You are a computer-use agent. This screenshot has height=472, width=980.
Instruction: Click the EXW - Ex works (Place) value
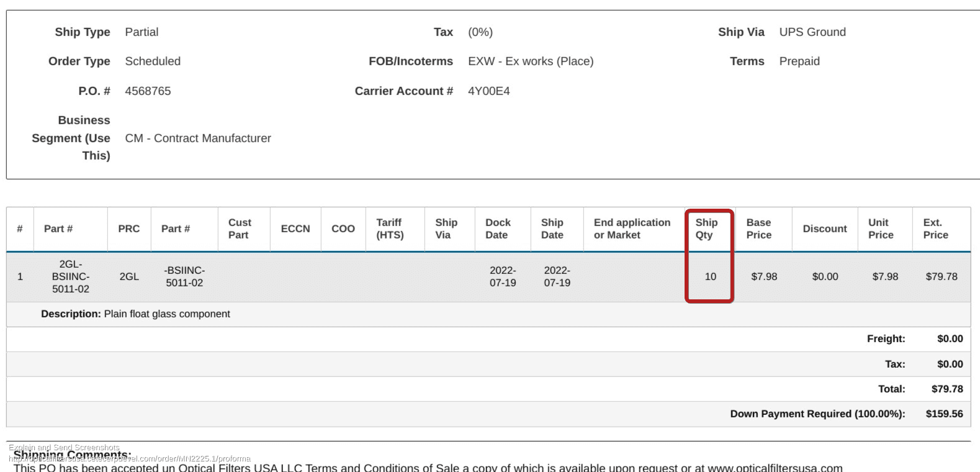pyautogui.click(x=531, y=61)
